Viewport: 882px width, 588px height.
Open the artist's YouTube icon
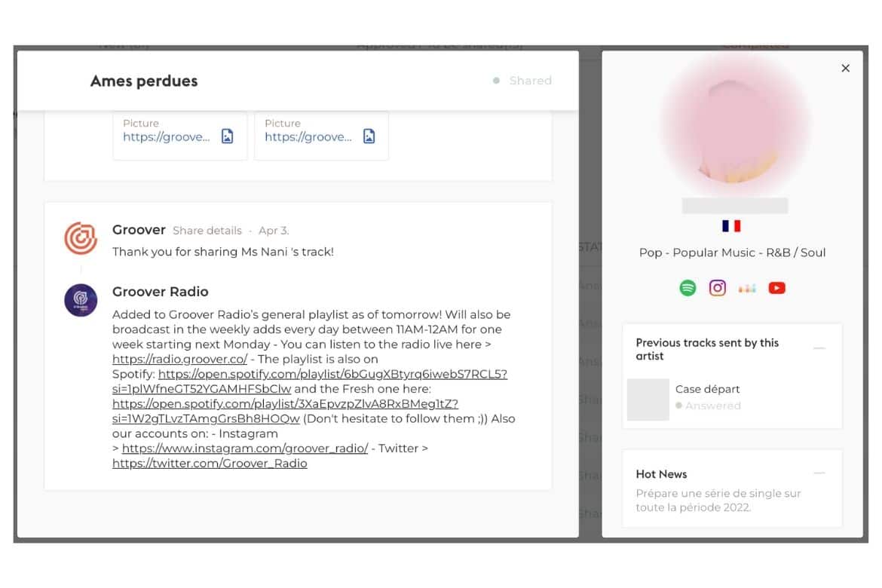pos(776,288)
